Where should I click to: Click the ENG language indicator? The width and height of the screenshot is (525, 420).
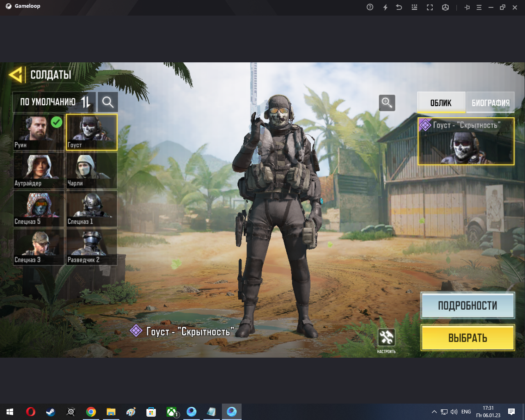click(466, 412)
